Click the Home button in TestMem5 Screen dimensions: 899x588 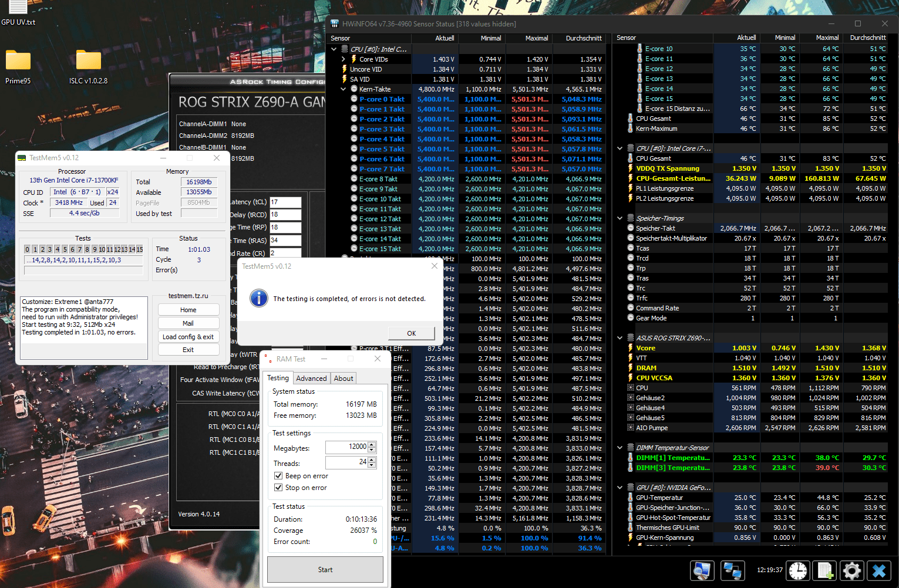188,310
